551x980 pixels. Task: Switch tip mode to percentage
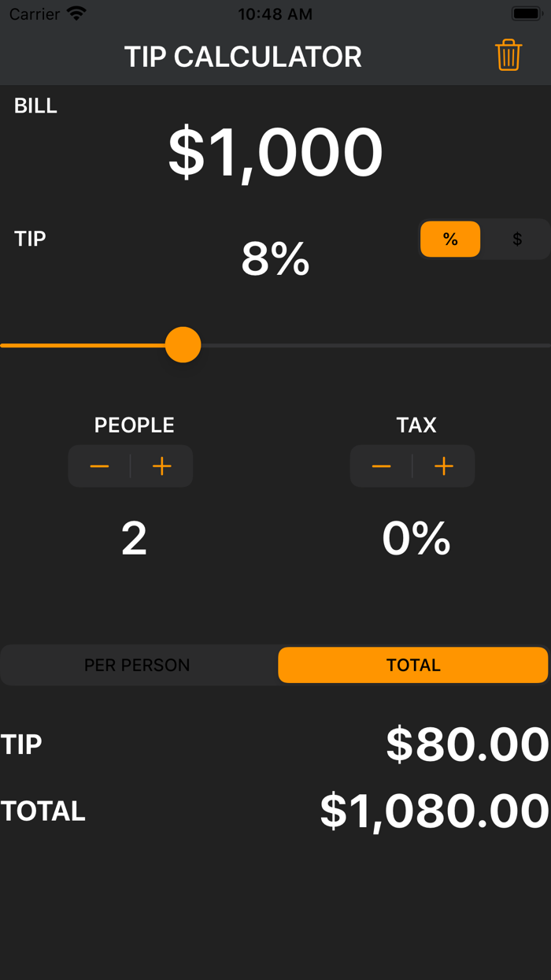pyautogui.click(x=450, y=239)
